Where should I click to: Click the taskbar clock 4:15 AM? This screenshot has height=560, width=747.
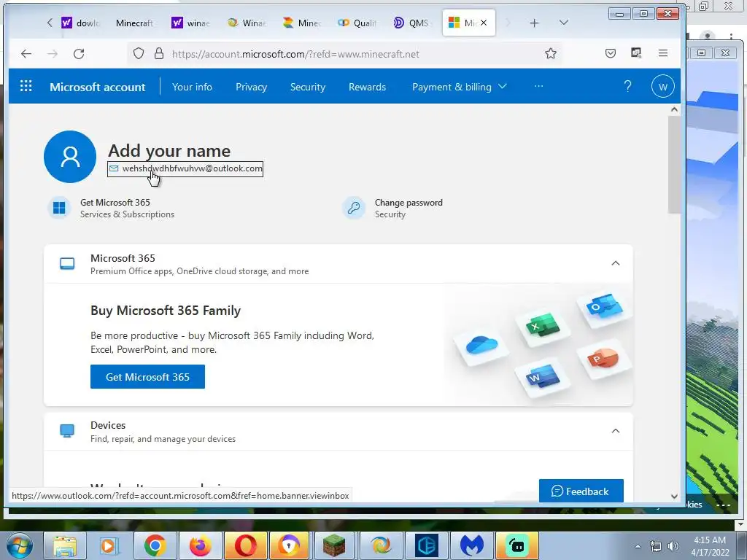[709, 545]
